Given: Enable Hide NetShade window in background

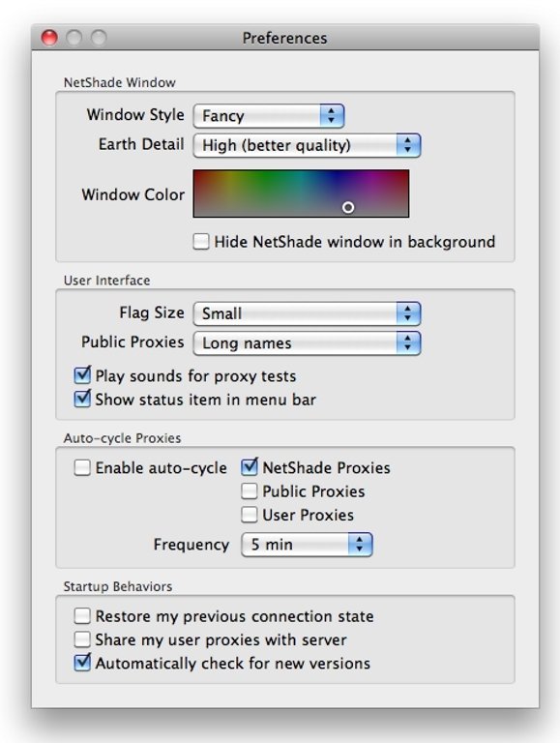Looking at the screenshot, I should tap(201, 241).
